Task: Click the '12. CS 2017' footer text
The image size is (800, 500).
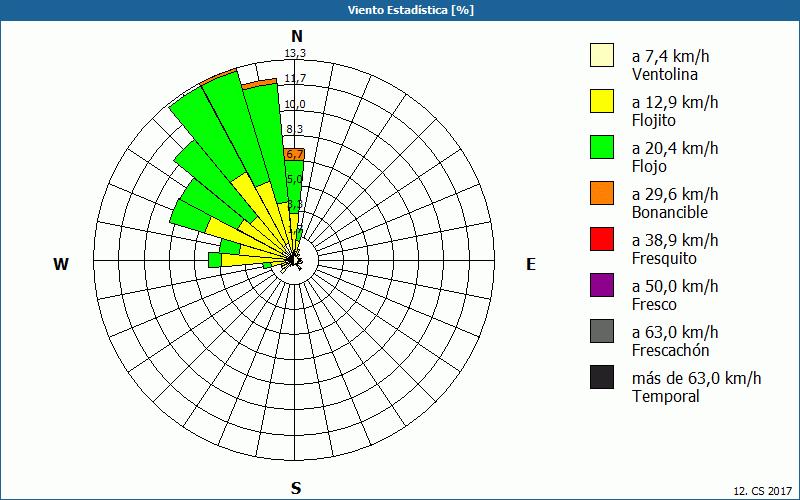Action: click(x=763, y=491)
